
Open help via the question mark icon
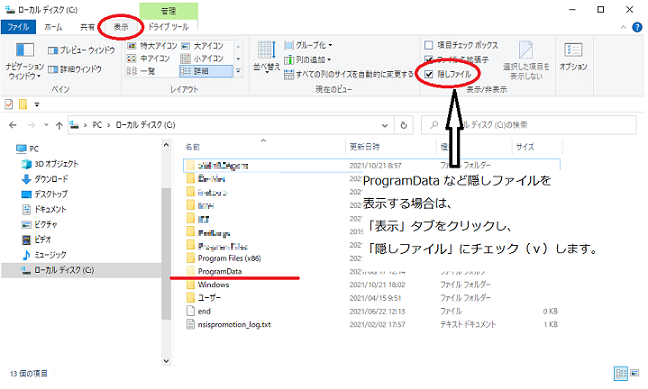click(637, 27)
